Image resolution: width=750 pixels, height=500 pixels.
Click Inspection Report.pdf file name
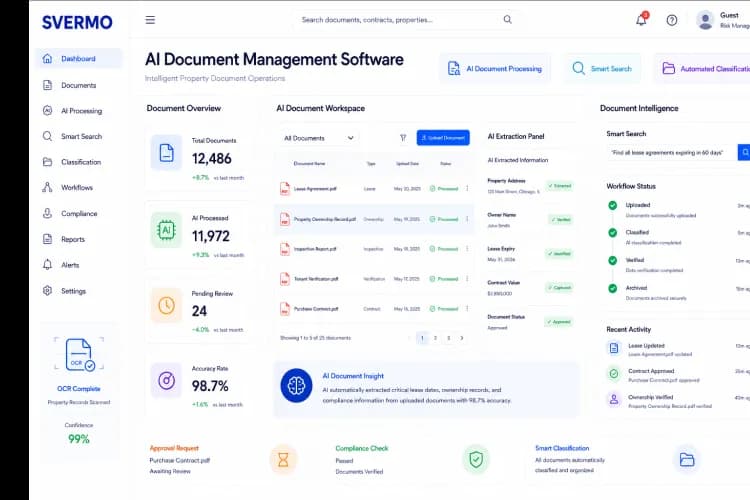coord(315,249)
